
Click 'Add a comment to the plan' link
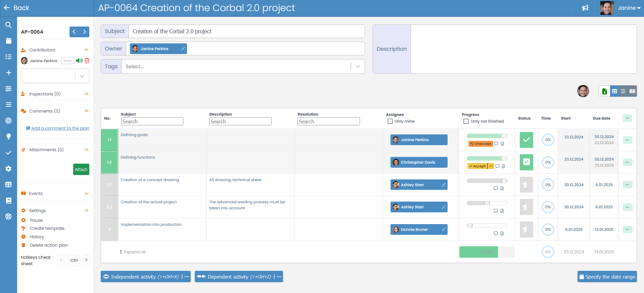(60, 128)
